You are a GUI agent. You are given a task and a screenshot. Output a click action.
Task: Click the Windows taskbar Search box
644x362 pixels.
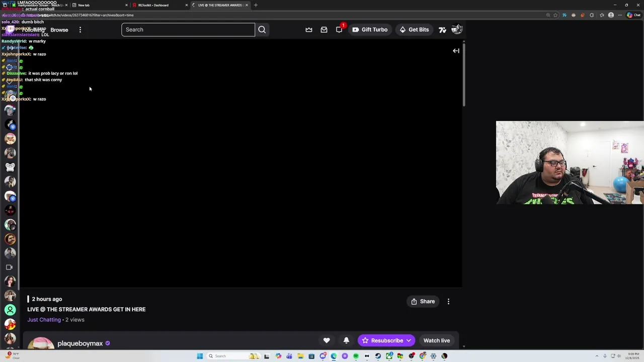click(x=233, y=356)
